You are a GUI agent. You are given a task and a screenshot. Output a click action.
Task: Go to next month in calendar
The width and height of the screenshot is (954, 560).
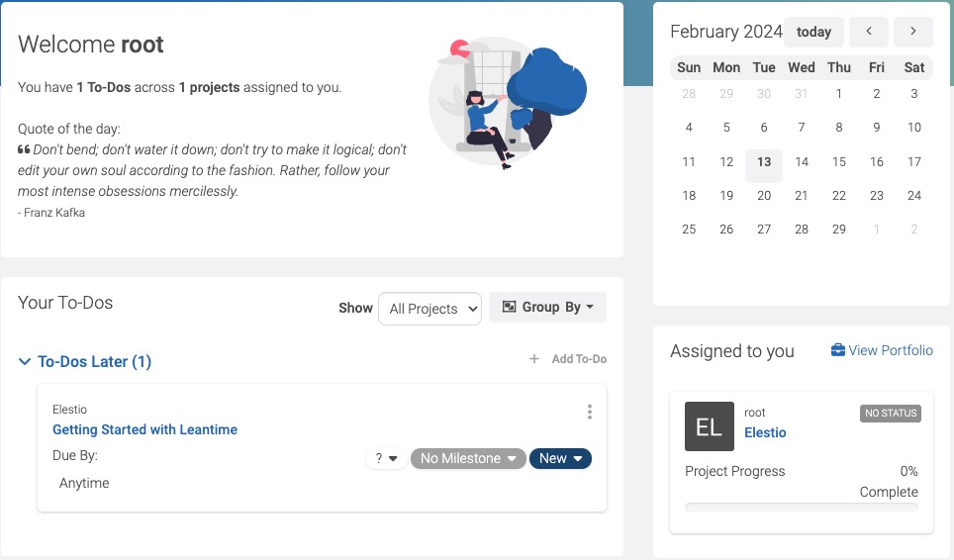912,32
